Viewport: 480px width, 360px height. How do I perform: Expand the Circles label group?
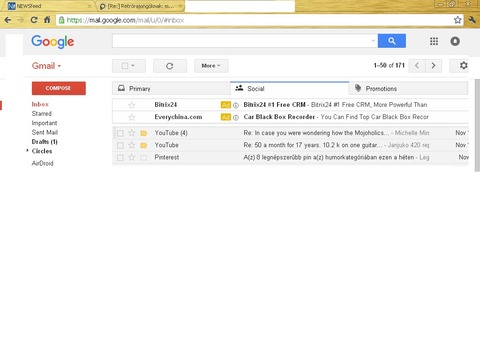point(27,151)
